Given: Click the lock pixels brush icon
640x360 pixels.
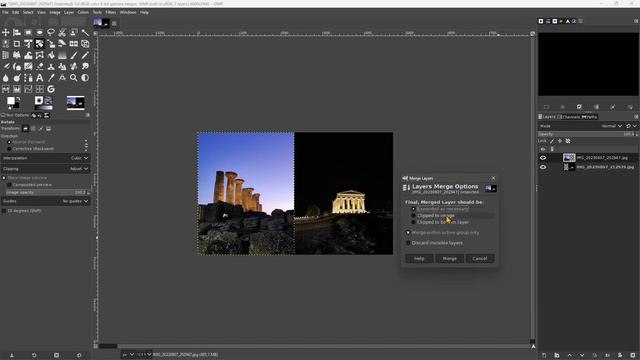Looking at the screenshot, I should (552, 141).
